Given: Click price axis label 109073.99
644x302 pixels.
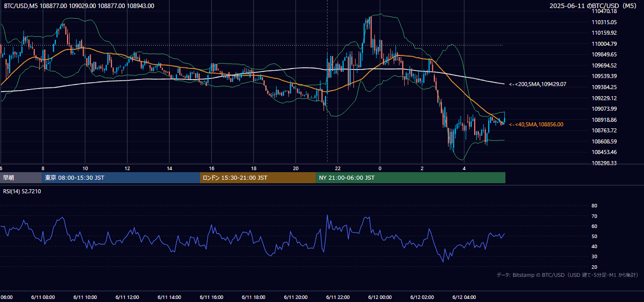Looking at the screenshot, I should [x=604, y=109].
